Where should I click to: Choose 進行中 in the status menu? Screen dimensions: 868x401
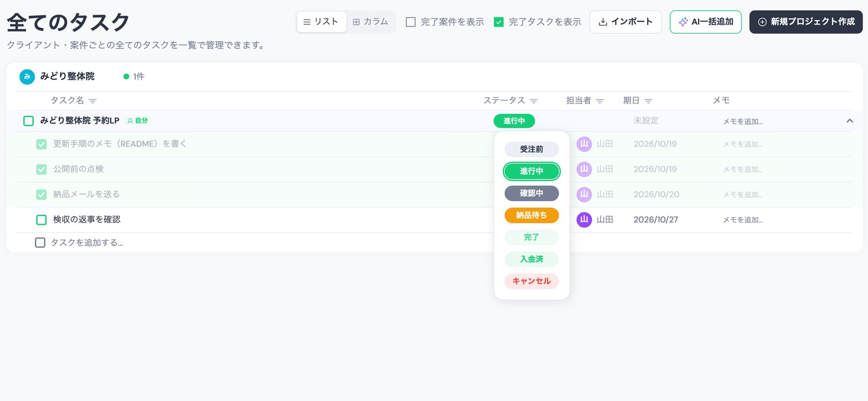click(x=532, y=171)
